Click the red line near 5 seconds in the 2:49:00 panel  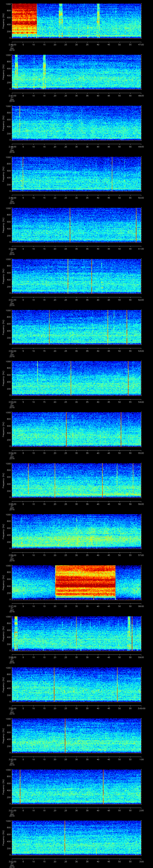23,174
